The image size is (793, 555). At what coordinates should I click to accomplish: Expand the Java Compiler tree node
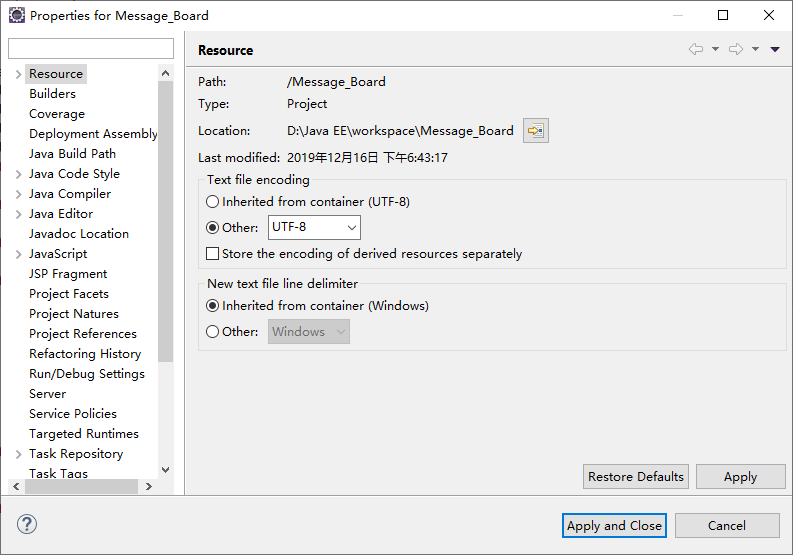pos(18,194)
